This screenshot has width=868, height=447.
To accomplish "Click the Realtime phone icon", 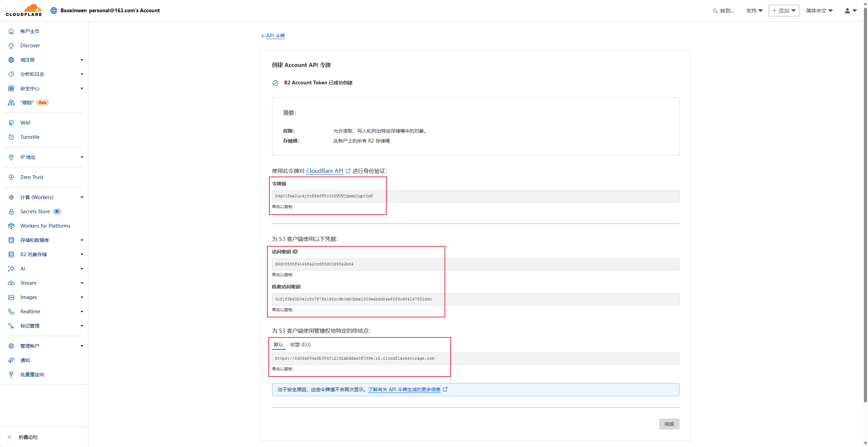I will [x=11, y=312].
